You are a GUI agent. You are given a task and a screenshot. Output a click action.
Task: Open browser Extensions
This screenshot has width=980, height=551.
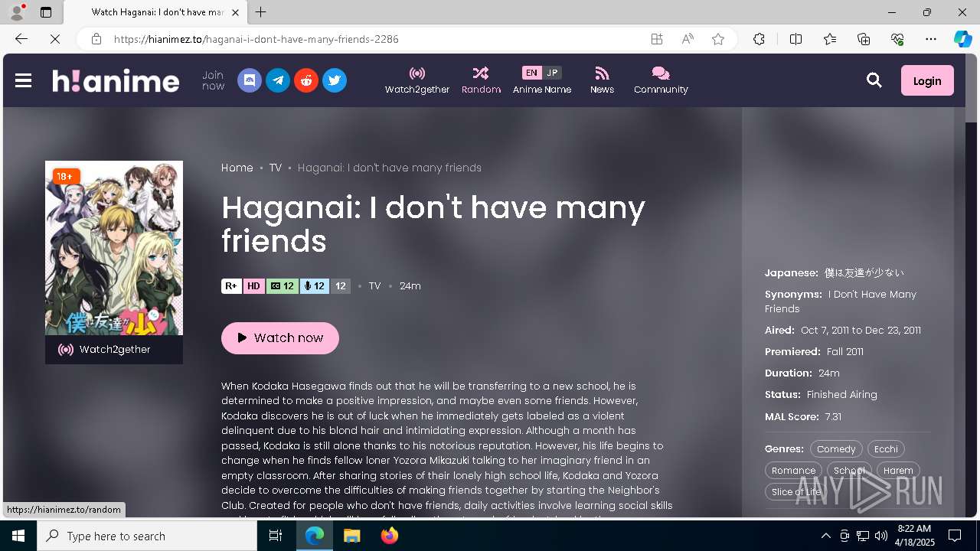759,39
